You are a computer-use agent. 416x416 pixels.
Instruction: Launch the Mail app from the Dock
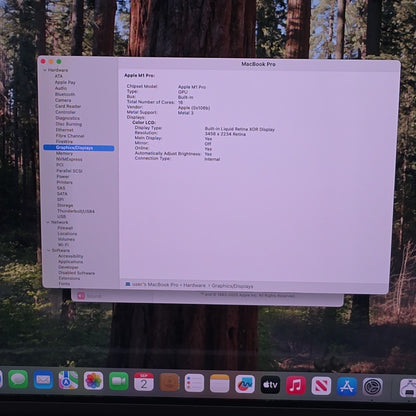pyautogui.click(x=43, y=380)
